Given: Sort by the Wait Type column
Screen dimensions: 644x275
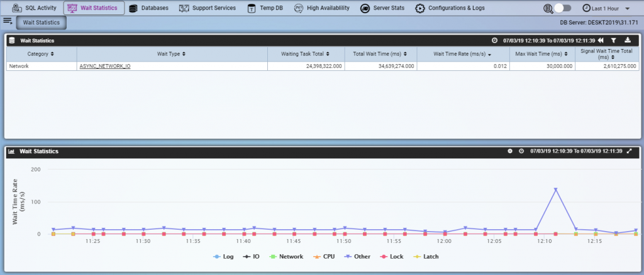Looking at the screenshot, I should coord(172,54).
